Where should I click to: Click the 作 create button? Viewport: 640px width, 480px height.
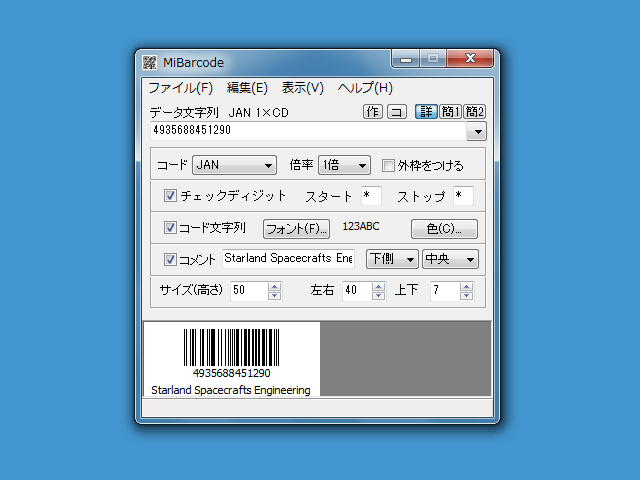pyautogui.click(x=373, y=111)
